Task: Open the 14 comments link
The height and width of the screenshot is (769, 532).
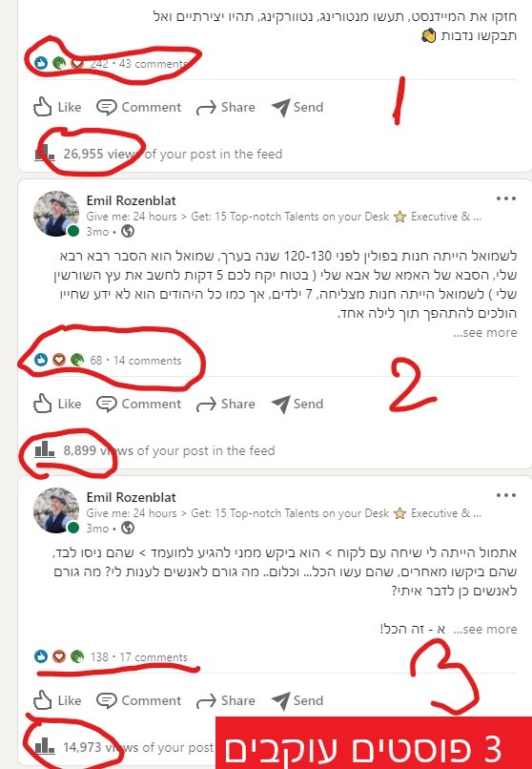Action: (148, 361)
